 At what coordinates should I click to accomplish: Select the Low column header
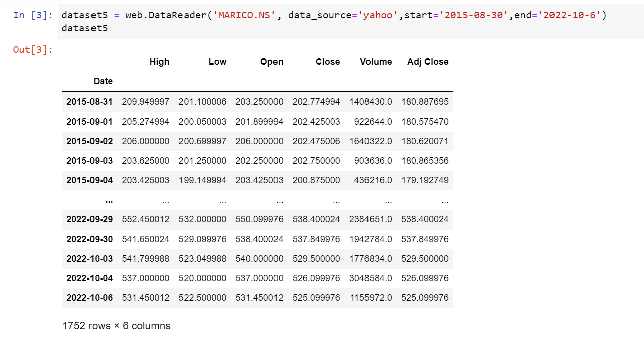217,61
